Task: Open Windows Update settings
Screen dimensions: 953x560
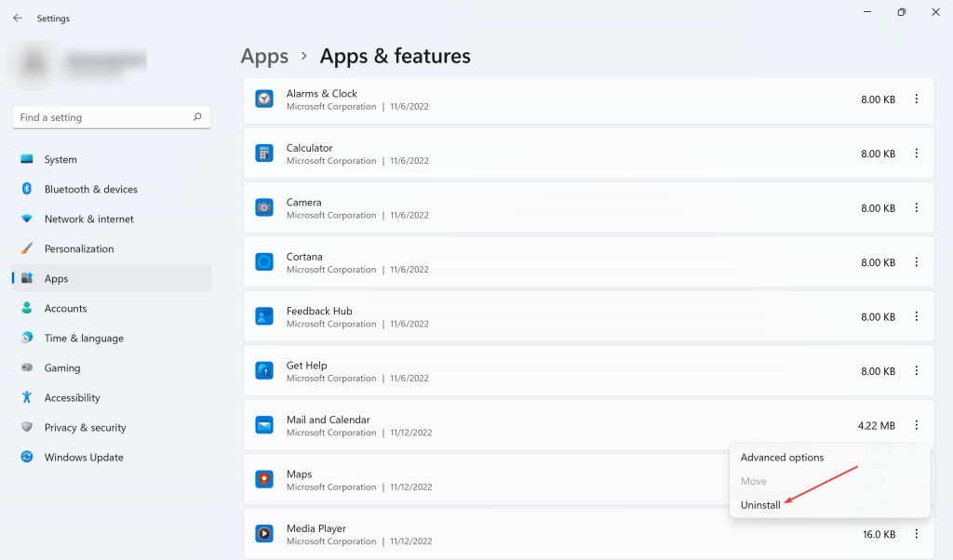Action: [112, 457]
